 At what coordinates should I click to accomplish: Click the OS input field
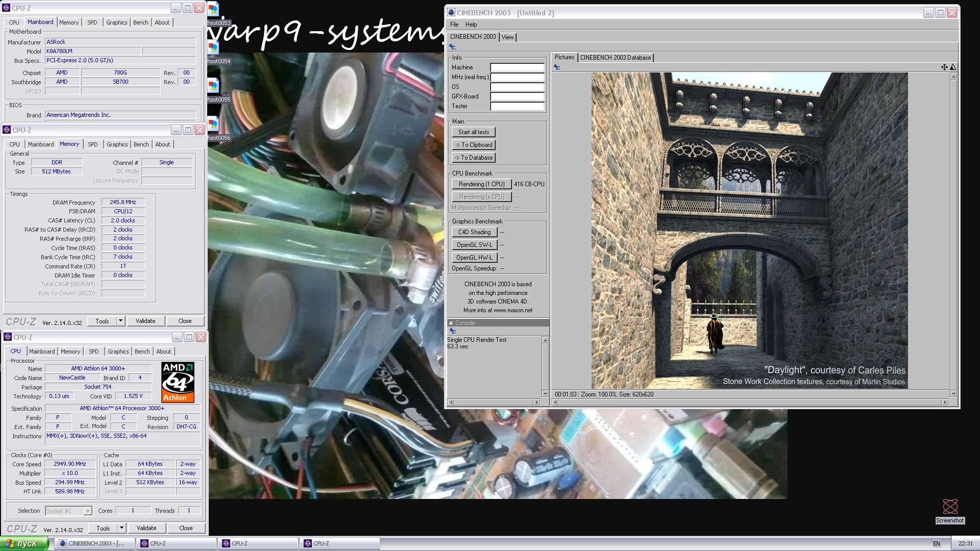517,87
